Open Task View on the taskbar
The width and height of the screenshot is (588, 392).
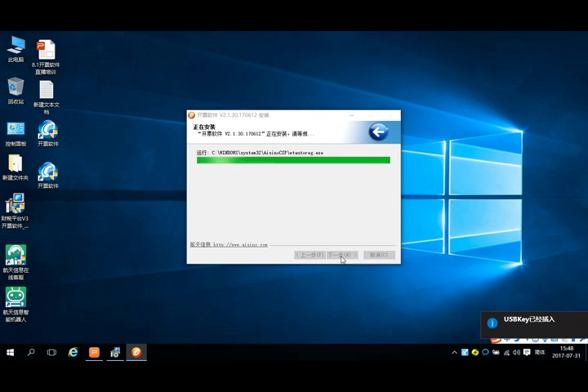(51, 352)
